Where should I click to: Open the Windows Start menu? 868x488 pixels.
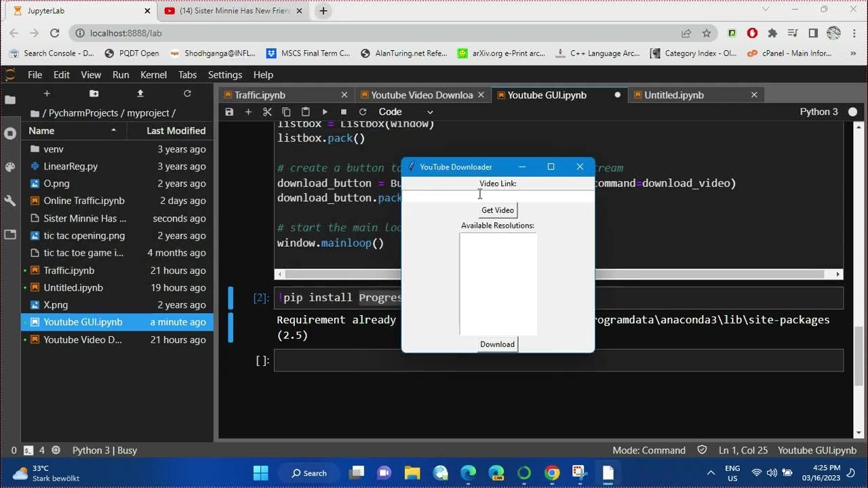pyautogui.click(x=262, y=472)
